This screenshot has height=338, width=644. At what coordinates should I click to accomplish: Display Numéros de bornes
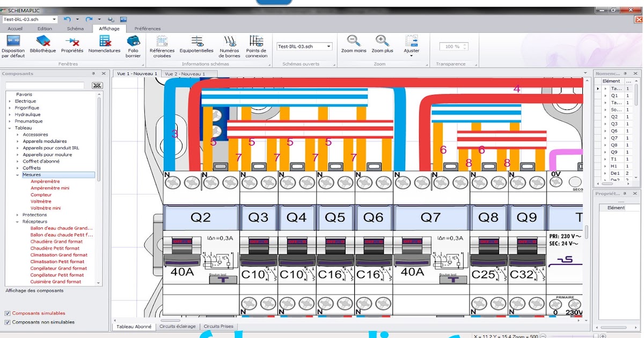pos(230,46)
